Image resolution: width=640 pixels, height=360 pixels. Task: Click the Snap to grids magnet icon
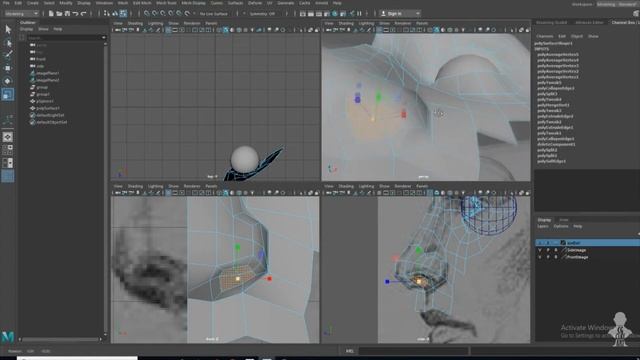[147, 13]
